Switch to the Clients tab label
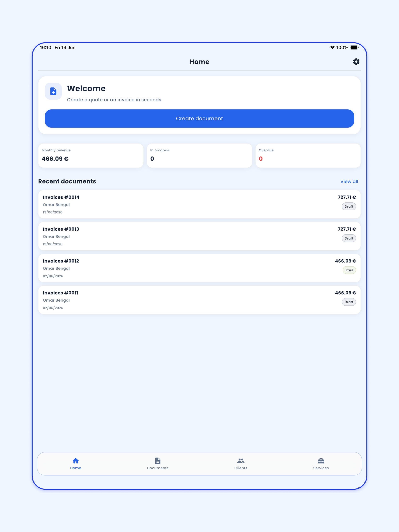This screenshot has height=532, width=399. 241,468
